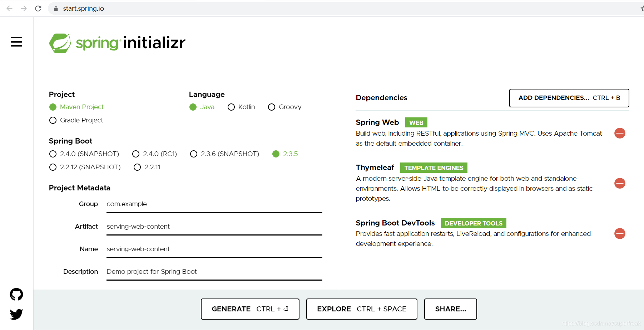This screenshot has width=644, height=330.
Task: Click the SHARE button
Action: (451, 309)
